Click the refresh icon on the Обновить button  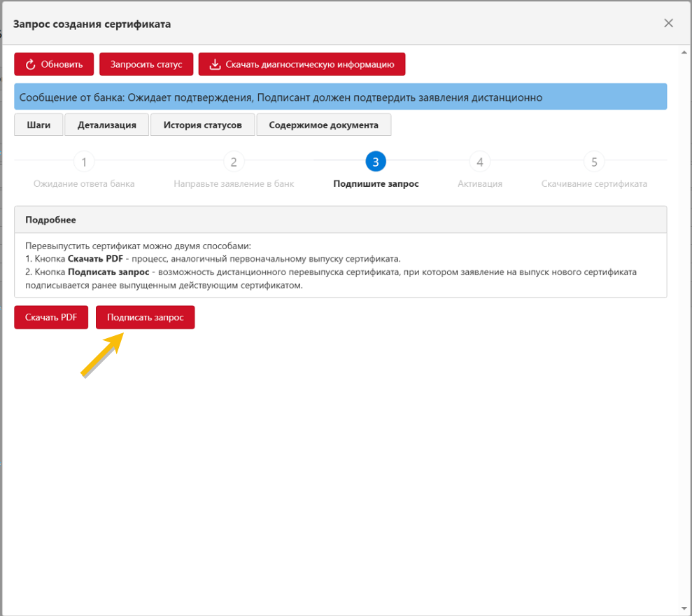click(x=30, y=64)
